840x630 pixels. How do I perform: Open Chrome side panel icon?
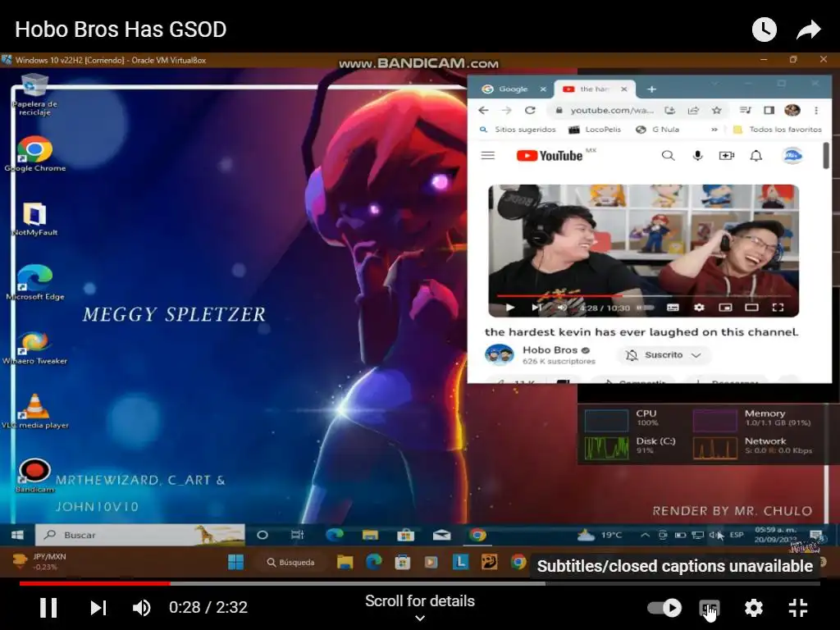pos(769,111)
